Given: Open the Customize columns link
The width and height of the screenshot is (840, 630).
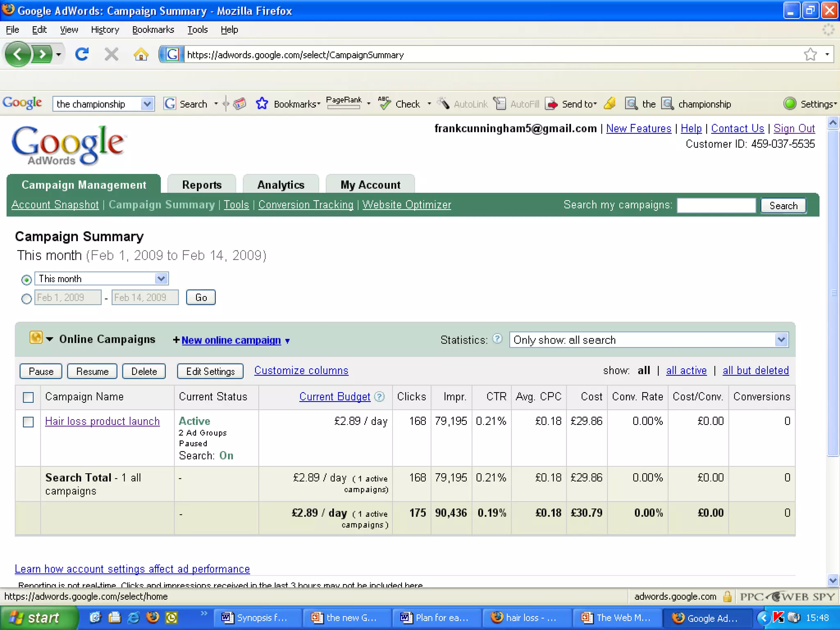Looking at the screenshot, I should pyautogui.click(x=301, y=370).
